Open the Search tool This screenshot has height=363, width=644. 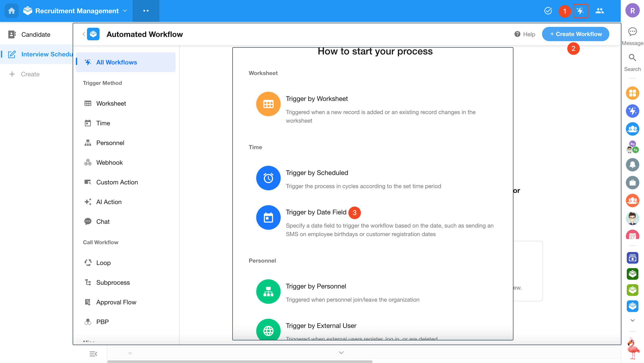point(632,63)
